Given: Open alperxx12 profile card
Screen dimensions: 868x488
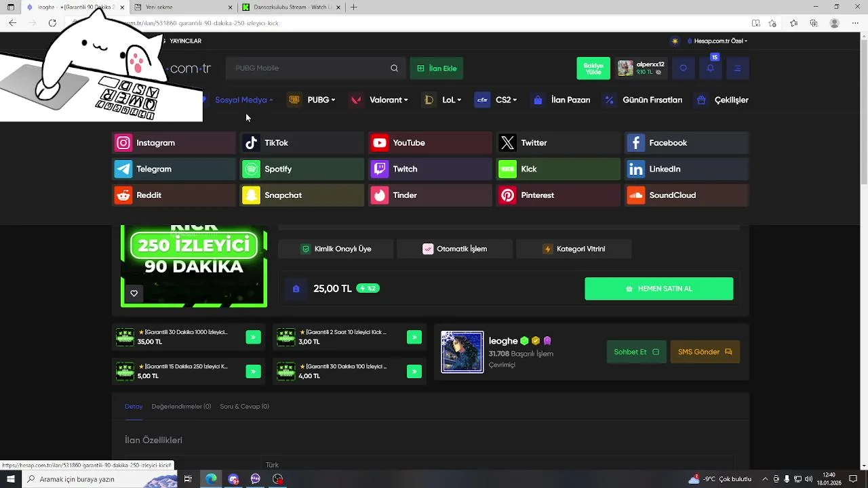Looking at the screenshot, I should coord(642,68).
